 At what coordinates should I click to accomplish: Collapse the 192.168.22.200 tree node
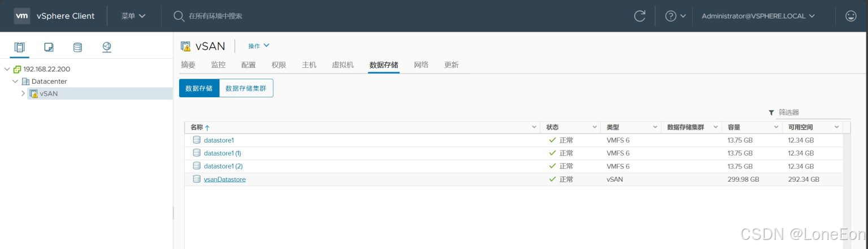[x=7, y=69]
